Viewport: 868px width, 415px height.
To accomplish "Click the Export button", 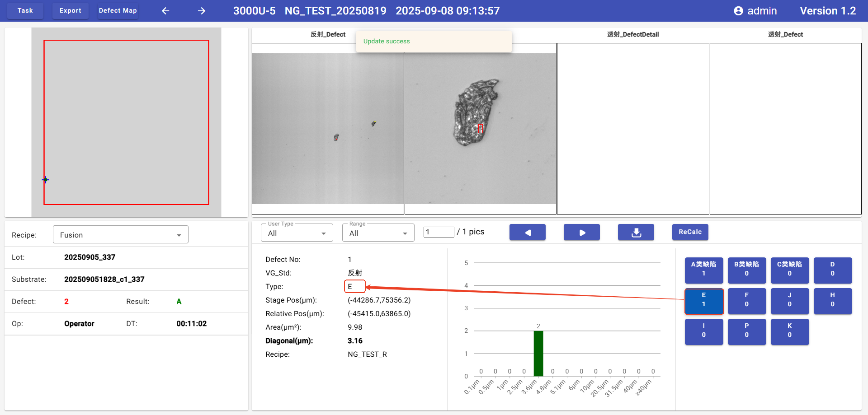I will coord(71,10).
